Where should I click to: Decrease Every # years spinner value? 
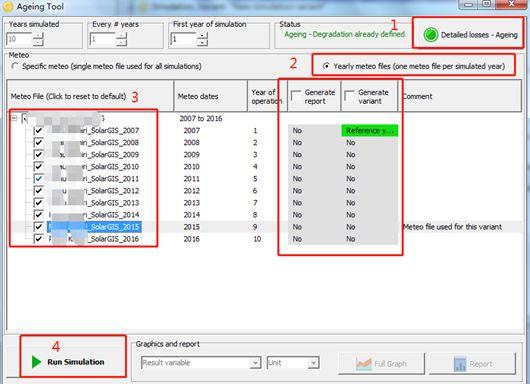(x=121, y=42)
